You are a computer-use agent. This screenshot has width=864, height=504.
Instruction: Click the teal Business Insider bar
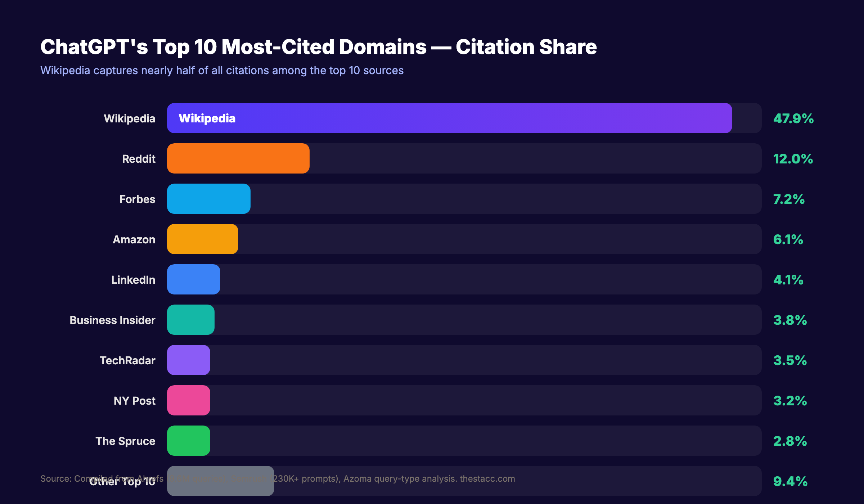coord(190,319)
